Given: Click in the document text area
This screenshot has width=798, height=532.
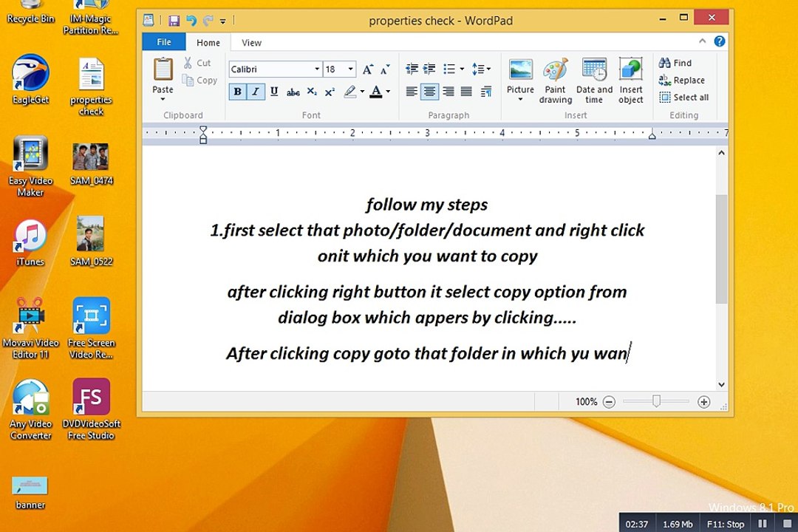Looking at the screenshot, I should coord(429,268).
